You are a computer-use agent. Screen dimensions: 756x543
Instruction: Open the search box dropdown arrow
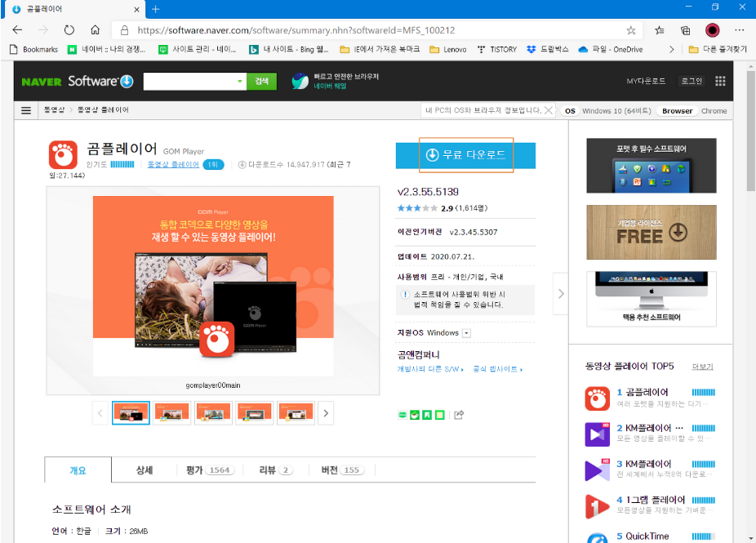pyautogui.click(x=240, y=82)
